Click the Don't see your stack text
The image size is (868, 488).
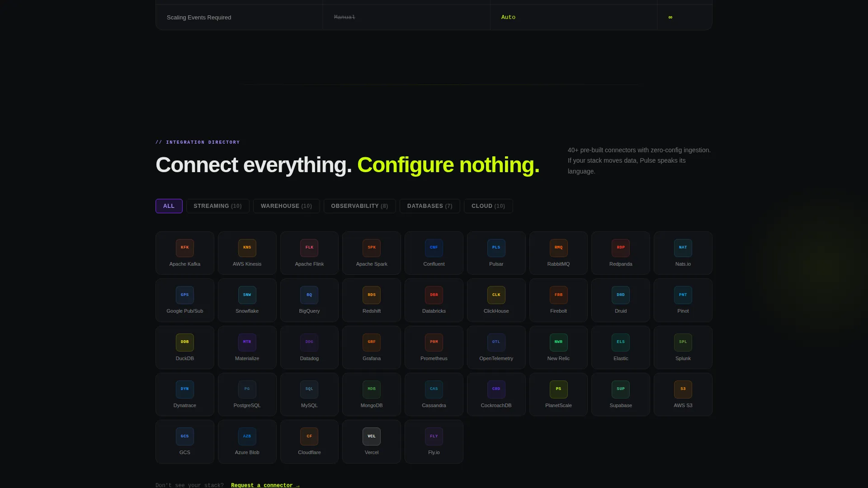[x=189, y=485]
